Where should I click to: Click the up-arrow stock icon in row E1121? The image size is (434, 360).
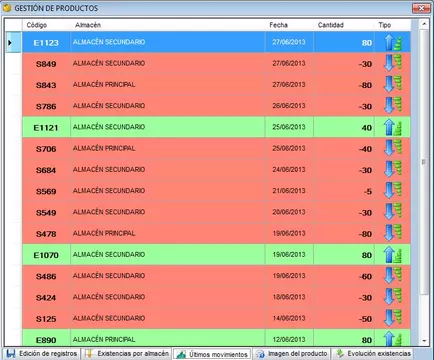click(393, 127)
